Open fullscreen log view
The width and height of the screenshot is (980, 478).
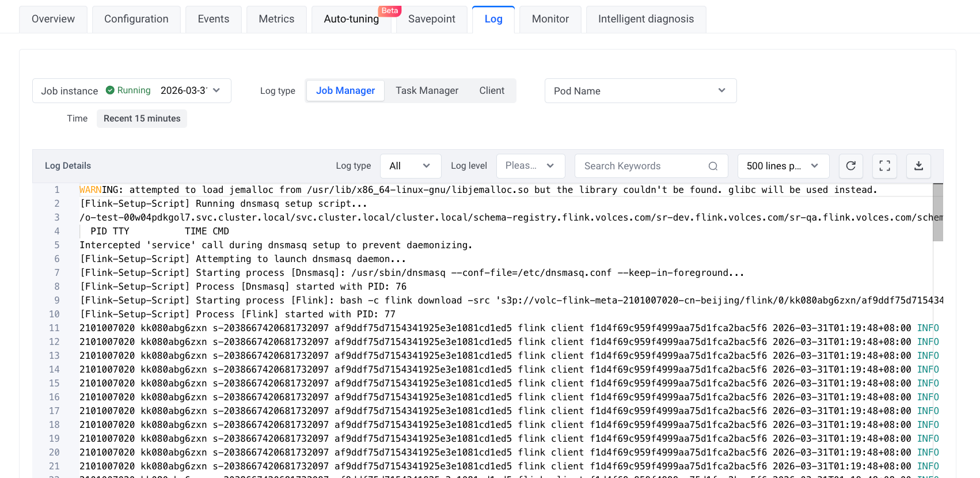pyautogui.click(x=884, y=166)
